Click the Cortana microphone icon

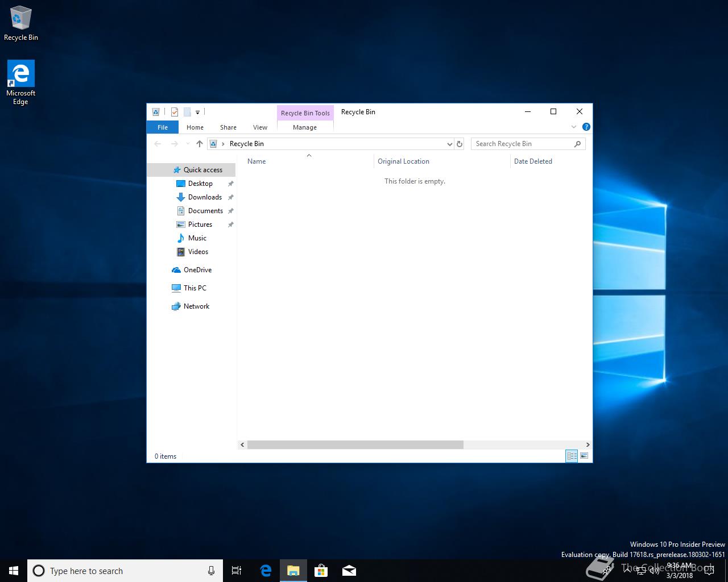click(x=211, y=571)
